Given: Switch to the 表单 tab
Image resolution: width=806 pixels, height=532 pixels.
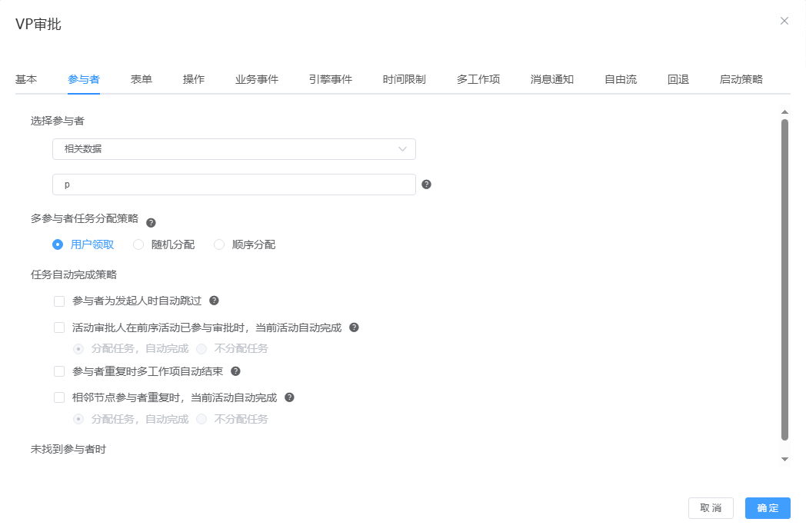Looking at the screenshot, I should 142,79.
